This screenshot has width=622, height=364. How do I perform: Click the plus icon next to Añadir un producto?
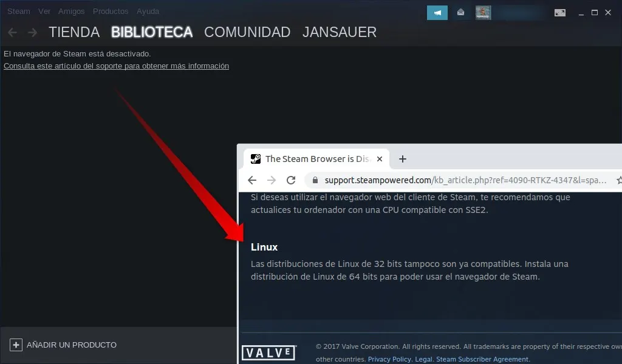pos(16,345)
